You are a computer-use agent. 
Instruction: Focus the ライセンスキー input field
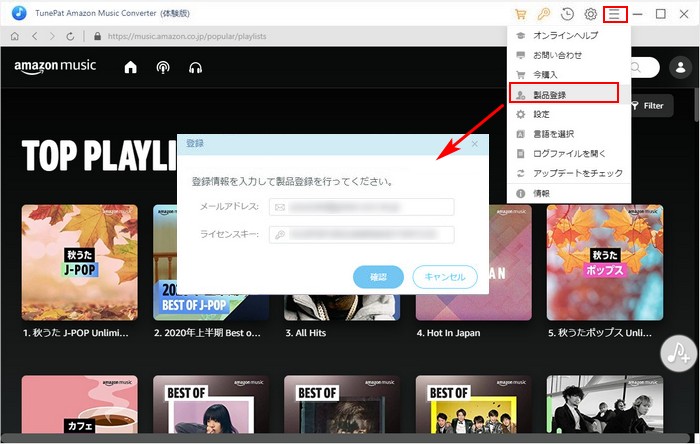pos(362,235)
